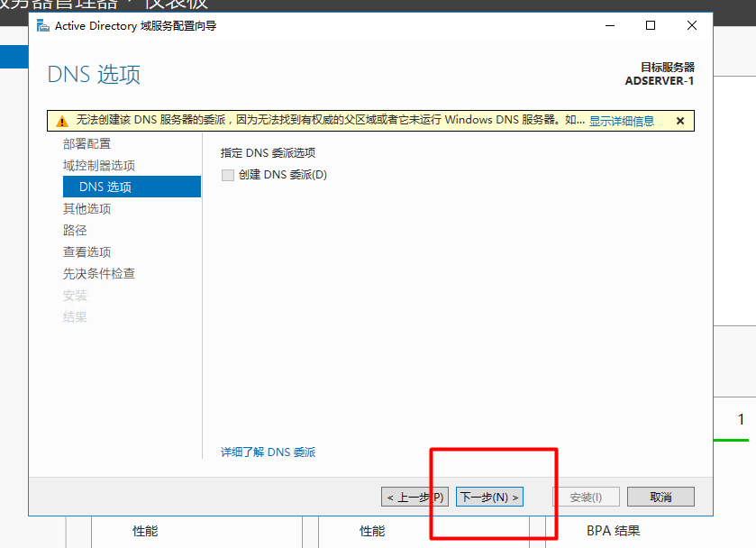This screenshot has height=548, width=756.
Task: Select the highlighted DNS 选项 step
Action: point(132,187)
